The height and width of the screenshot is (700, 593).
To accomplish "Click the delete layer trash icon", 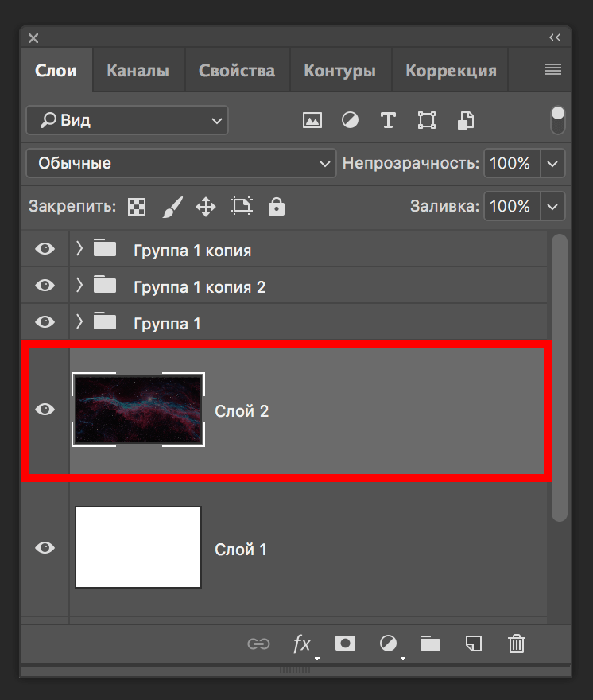I will click(517, 644).
